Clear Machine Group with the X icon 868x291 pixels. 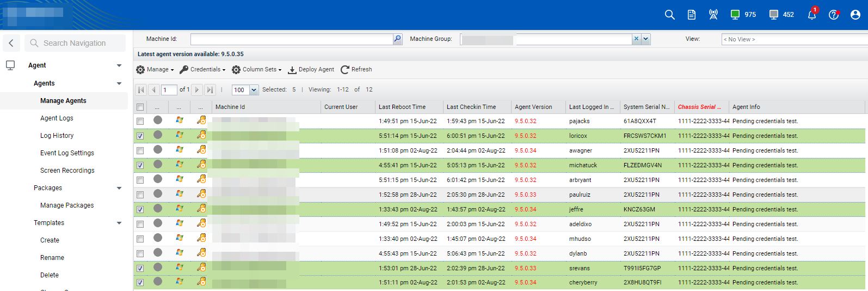pos(636,39)
